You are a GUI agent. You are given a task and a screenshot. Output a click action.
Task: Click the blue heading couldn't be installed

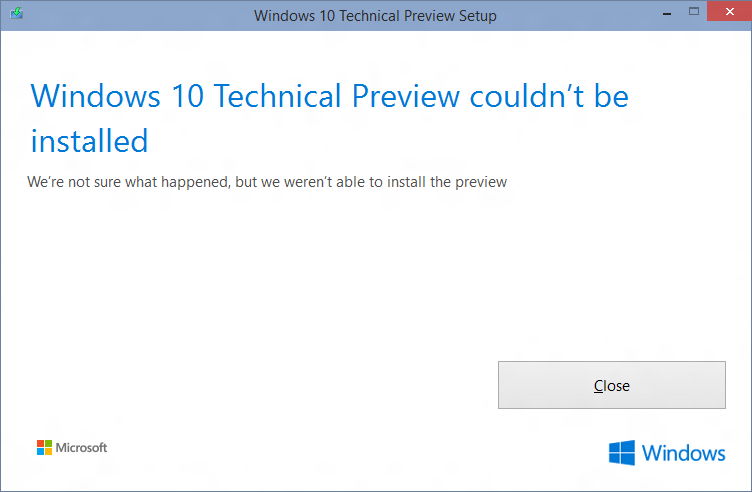click(329, 118)
